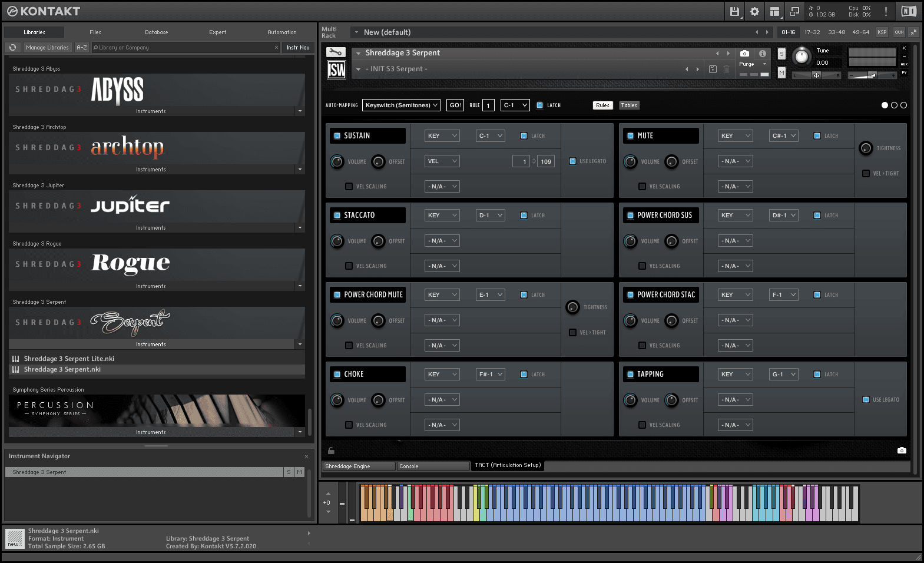Click the S button in Instrument Navigator row
The width and height of the screenshot is (924, 563).
pyautogui.click(x=289, y=472)
